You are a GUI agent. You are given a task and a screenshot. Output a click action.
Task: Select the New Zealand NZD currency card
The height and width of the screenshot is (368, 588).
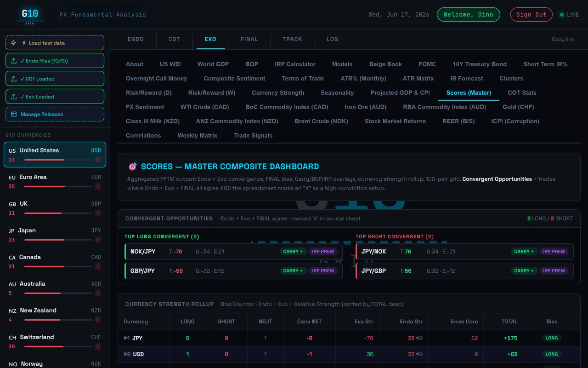tap(55, 315)
